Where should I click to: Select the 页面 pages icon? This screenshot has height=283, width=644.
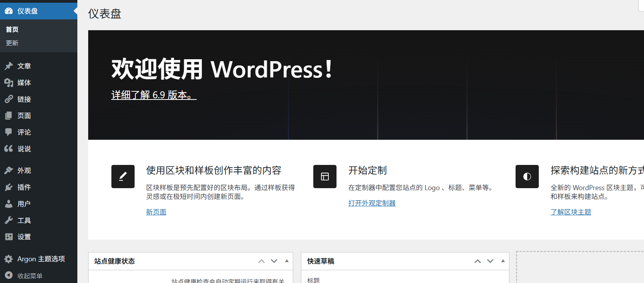point(9,116)
